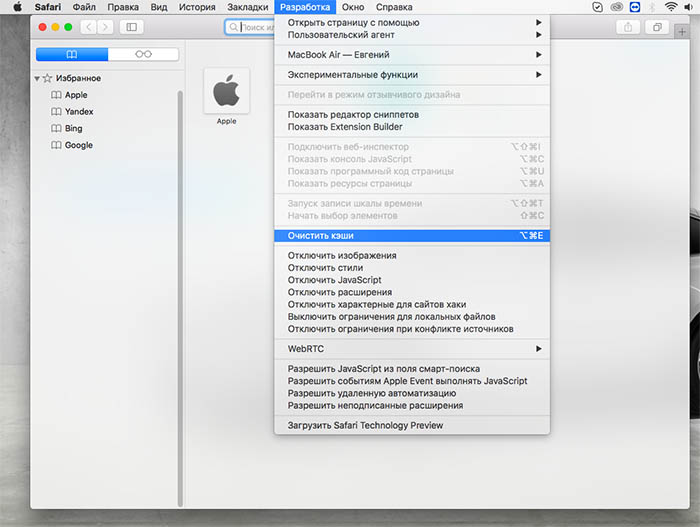Click the Share toolbar icon

point(628,27)
